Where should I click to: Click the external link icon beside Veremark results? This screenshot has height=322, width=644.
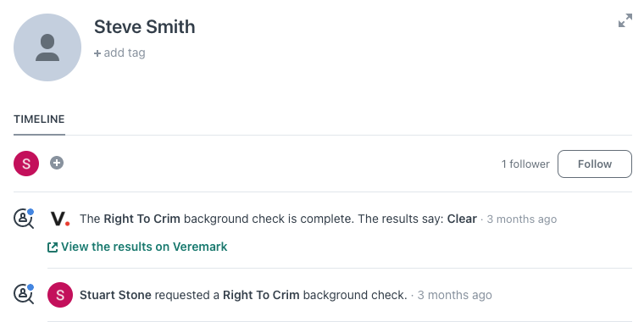point(53,247)
